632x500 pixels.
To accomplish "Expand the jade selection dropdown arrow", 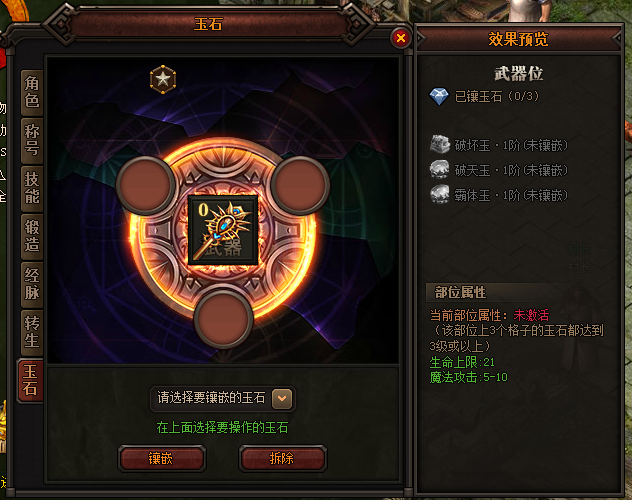I will pos(282,399).
